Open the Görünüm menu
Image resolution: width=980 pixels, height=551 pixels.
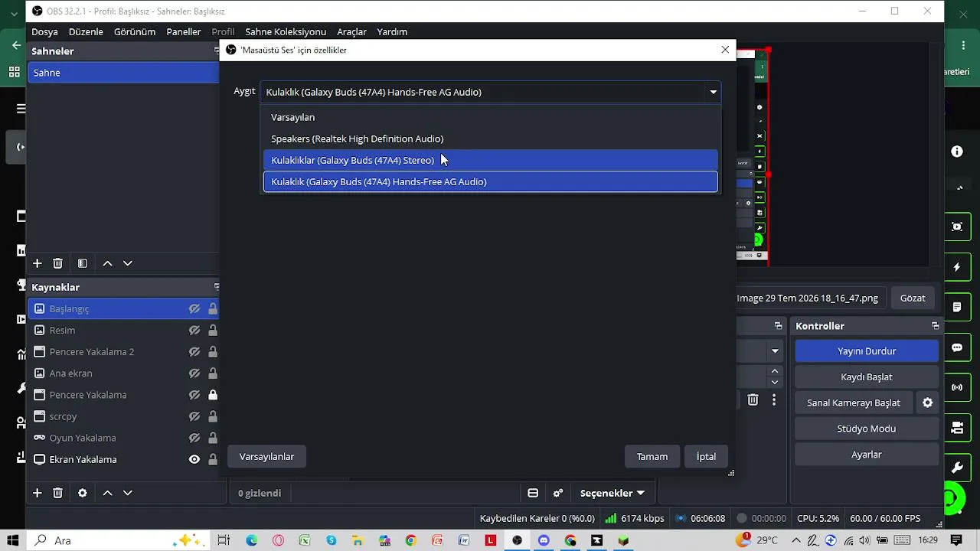tap(135, 31)
